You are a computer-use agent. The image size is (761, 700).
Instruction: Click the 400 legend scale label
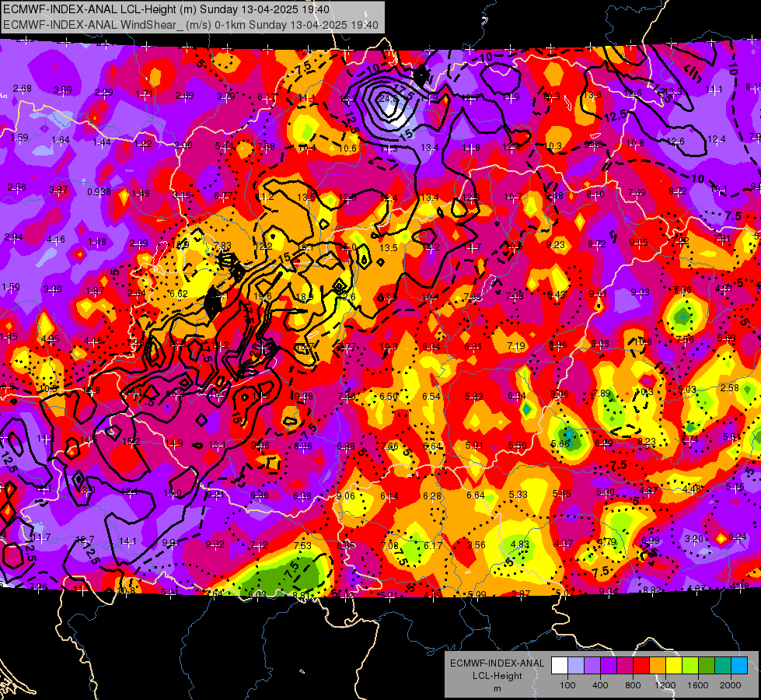click(x=600, y=685)
